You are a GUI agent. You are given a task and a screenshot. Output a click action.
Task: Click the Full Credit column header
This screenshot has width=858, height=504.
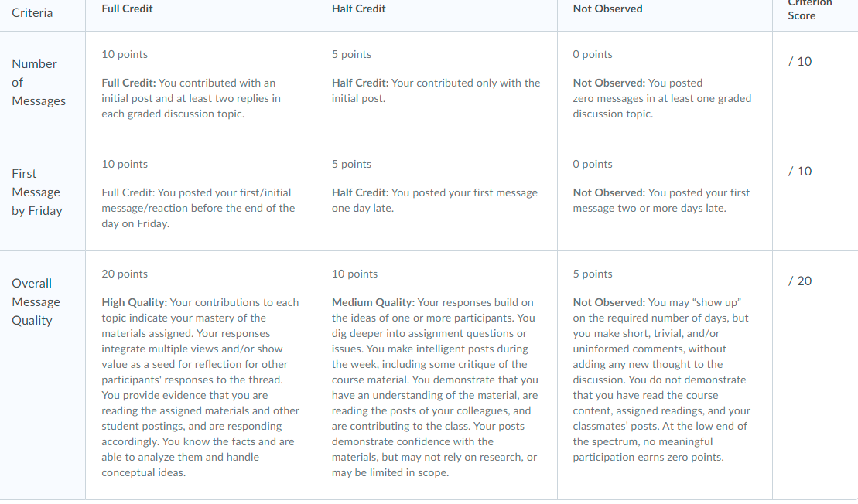[127, 9]
